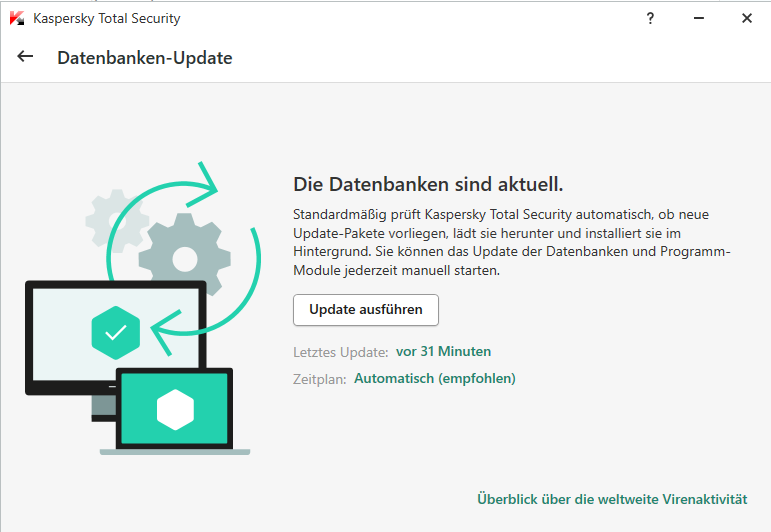The height and width of the screenshot is (532, 771).
Task: Click the Kaspersky logo in title bar
Action: point(17,18)
